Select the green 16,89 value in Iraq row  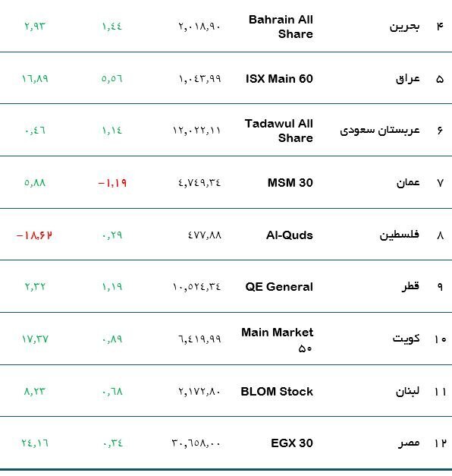35,79
